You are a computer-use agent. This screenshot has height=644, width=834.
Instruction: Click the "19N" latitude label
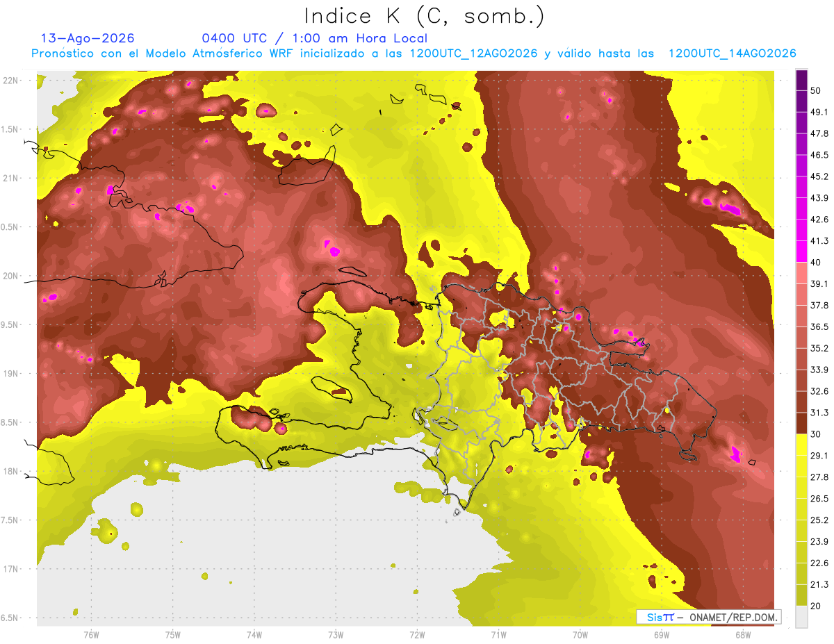12,374
